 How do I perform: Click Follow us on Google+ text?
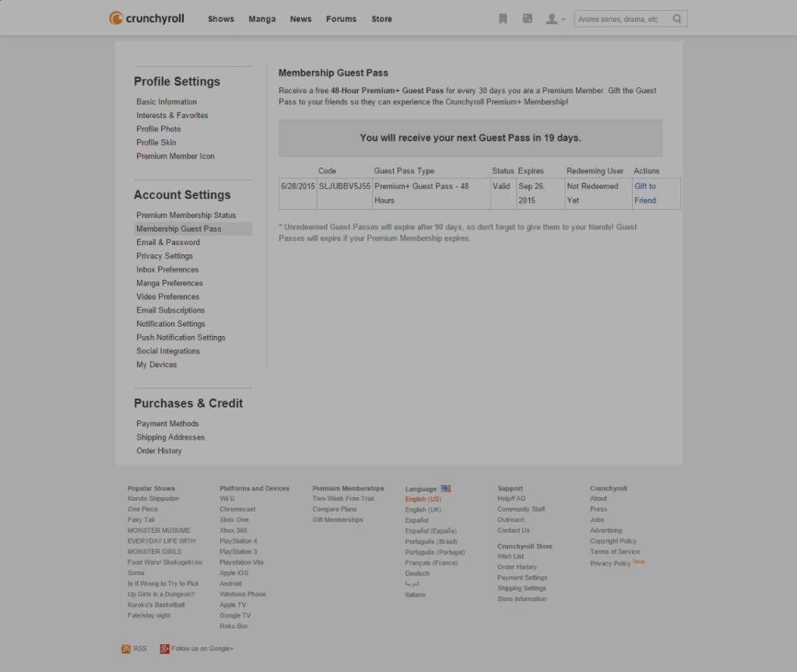tap(202, 649)
